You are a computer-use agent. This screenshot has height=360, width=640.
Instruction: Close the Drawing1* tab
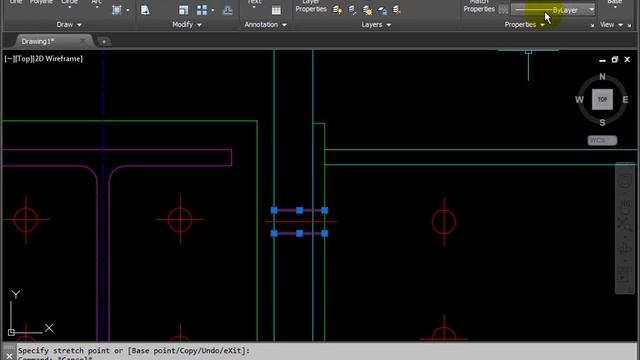pyautogui.click(x=83, y=41)
